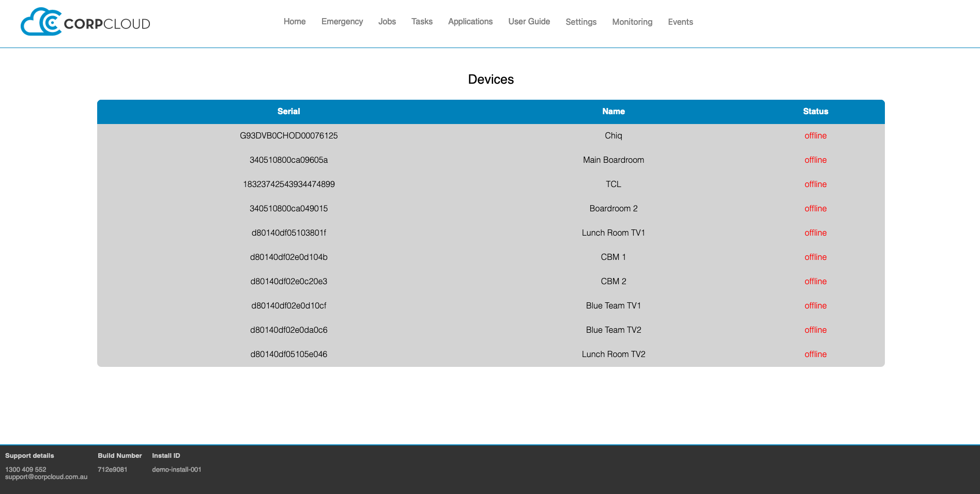This screenshot has height=494, width=980.
Task: Go to Settings
Action: [580, 22]
